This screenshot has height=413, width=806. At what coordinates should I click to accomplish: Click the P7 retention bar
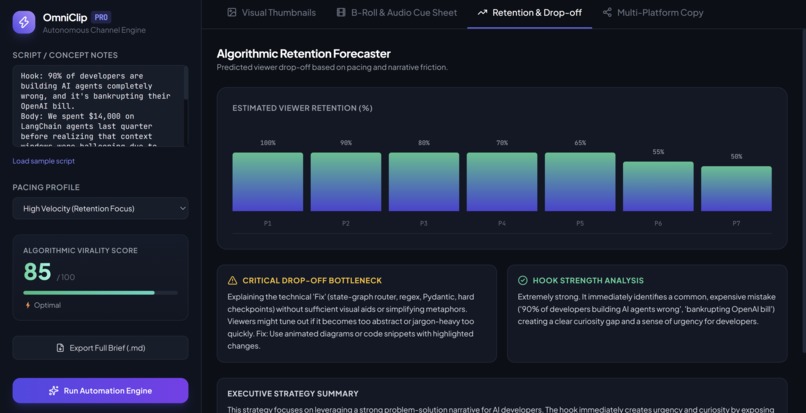coord(736,189)
